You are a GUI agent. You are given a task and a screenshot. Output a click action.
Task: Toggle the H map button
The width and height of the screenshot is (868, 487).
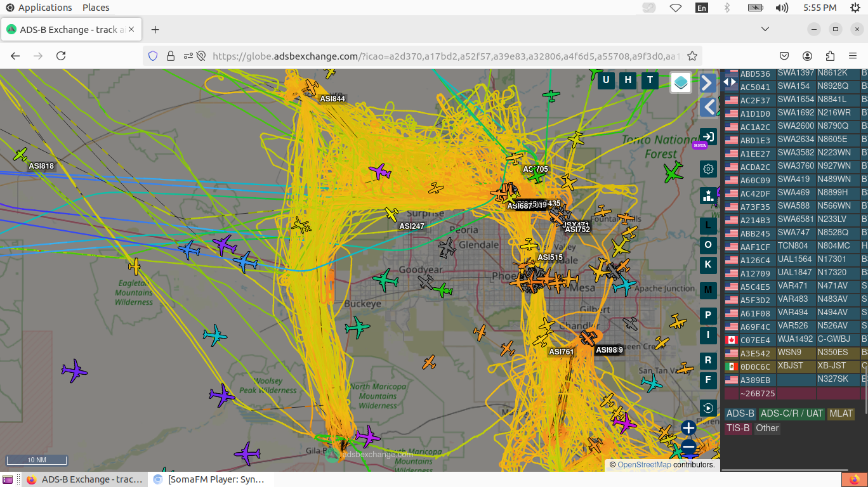628,80
